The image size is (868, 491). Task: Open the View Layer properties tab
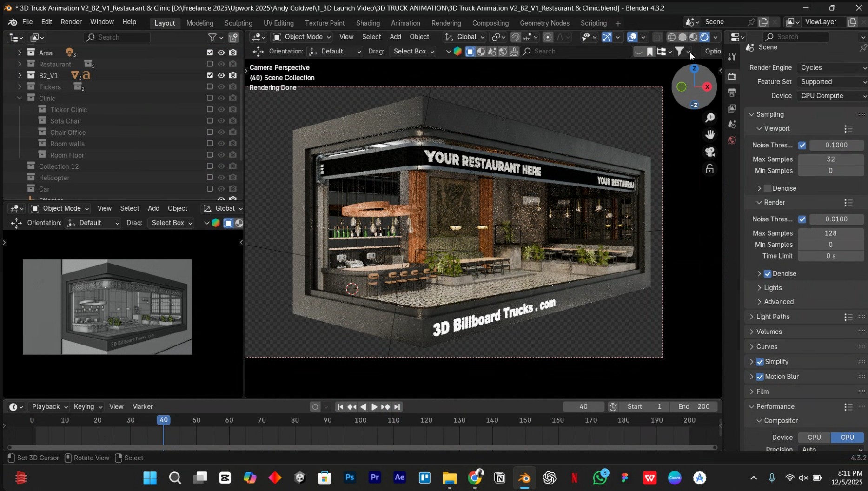(x=732, y=108)
